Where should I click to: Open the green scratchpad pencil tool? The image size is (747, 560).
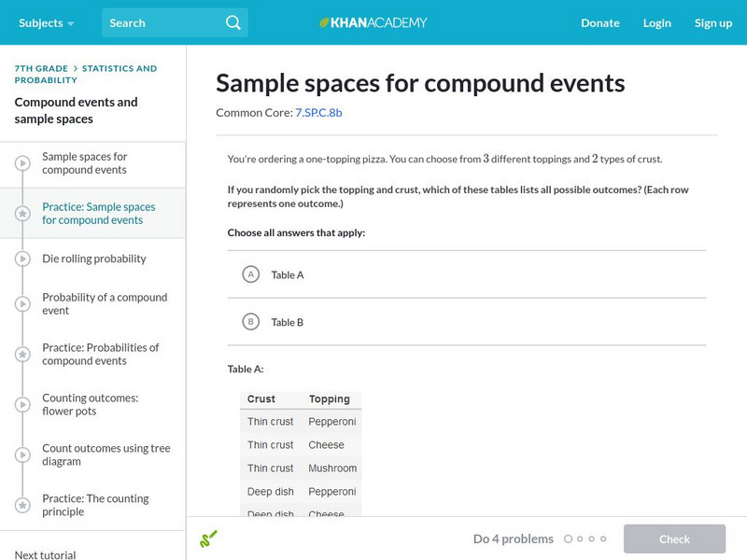[x=208, y=539]
